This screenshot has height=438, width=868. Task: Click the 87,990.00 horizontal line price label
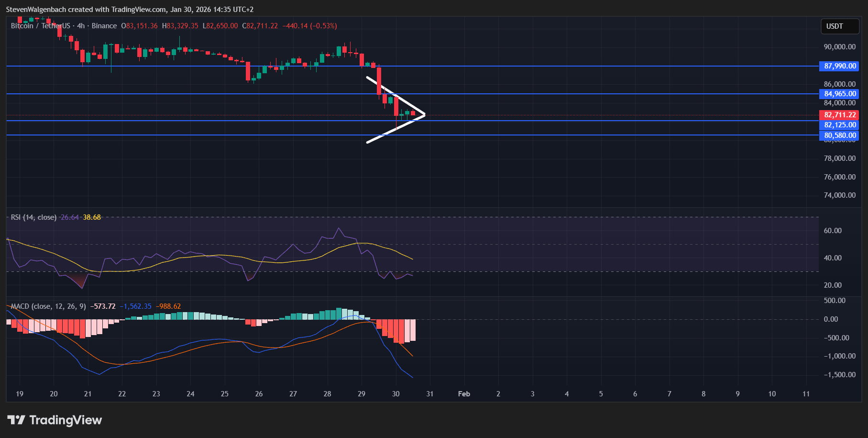pyautogui.click(x=840, y=66)
